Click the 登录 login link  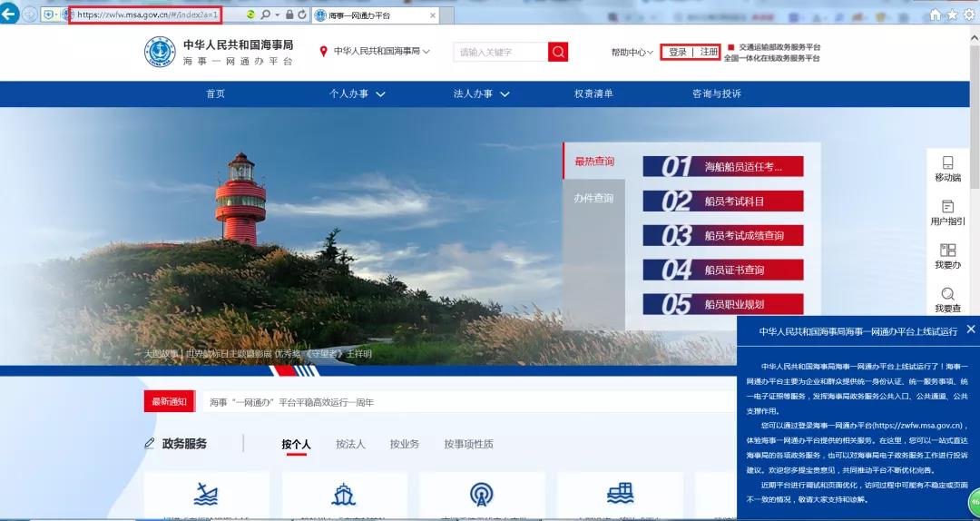click(678, 52)
